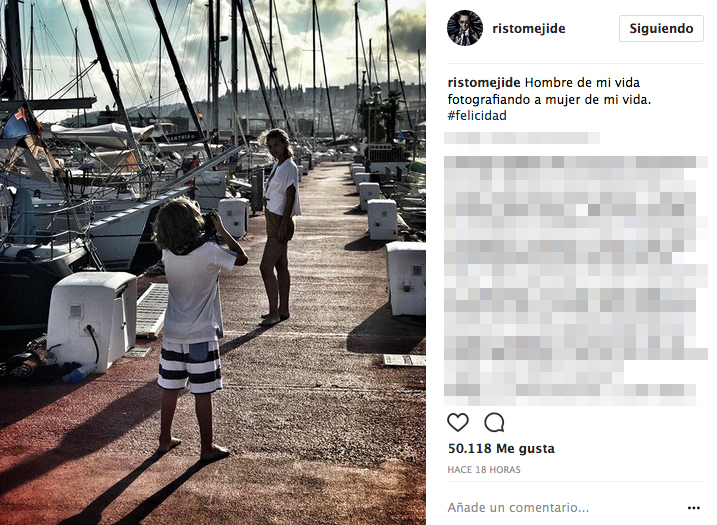Click the marina photo of the post
717x525 pixels.
213,262
